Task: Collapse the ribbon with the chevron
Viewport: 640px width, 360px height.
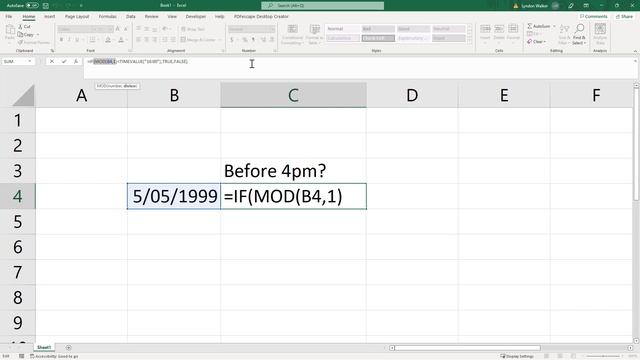Action: (x=635, y=51)
